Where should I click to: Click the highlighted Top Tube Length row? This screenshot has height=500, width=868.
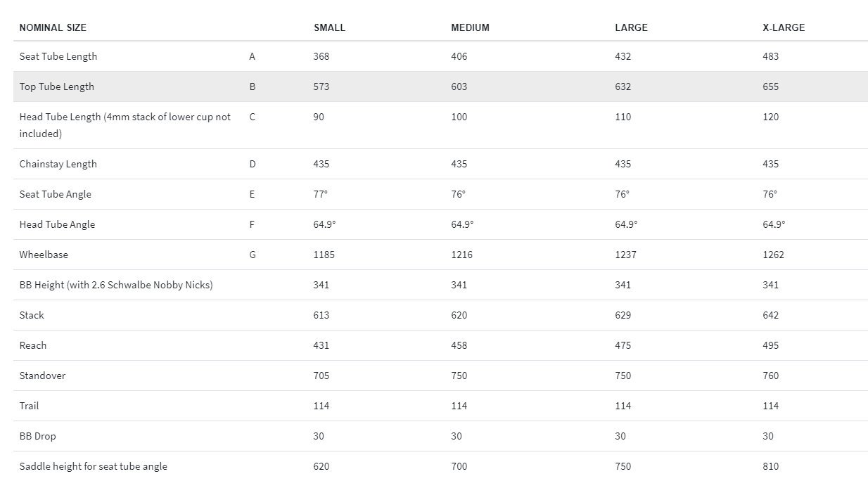coord(440,86)
